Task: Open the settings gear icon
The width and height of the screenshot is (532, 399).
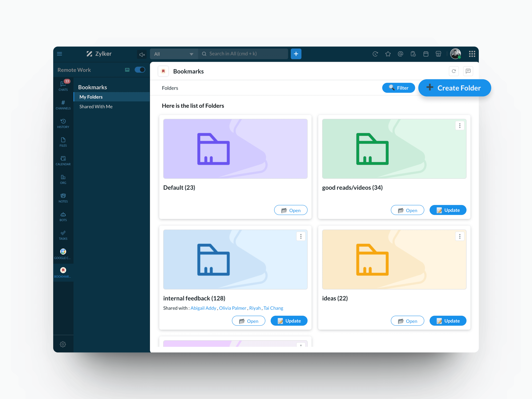Action: (x=63, y=344)
